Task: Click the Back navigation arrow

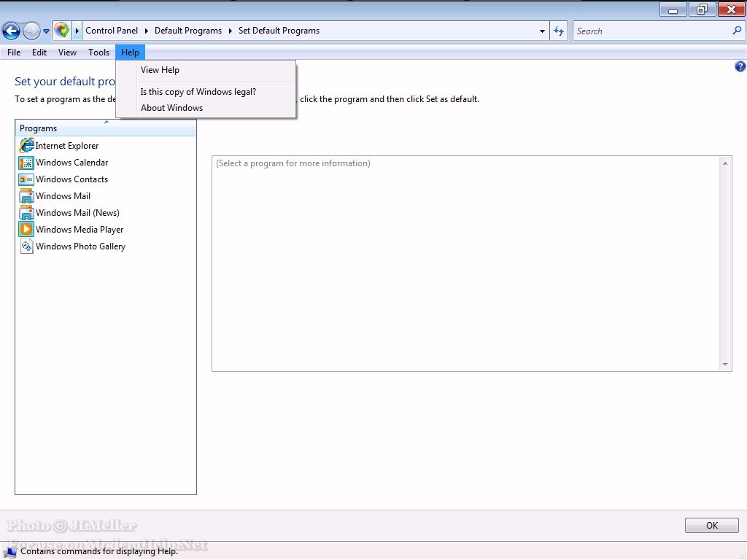Action: 11,31
